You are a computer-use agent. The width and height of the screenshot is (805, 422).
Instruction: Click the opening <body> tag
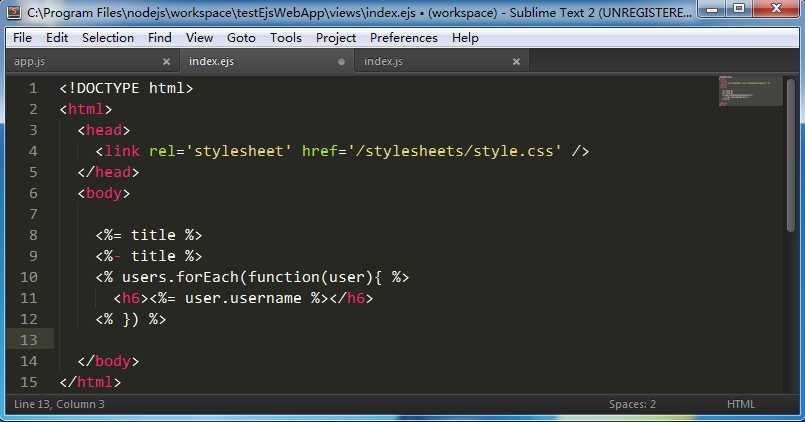104,193
